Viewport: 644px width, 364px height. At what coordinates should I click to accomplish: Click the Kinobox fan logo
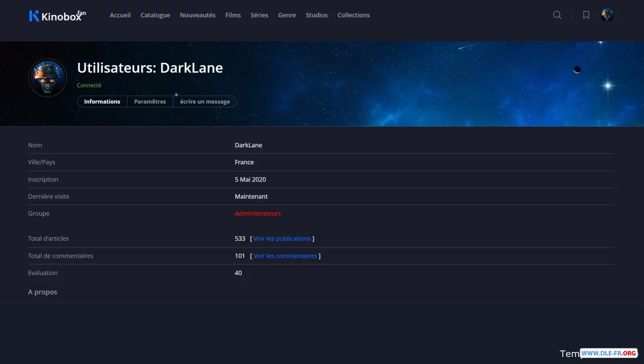tap(57, 16)
